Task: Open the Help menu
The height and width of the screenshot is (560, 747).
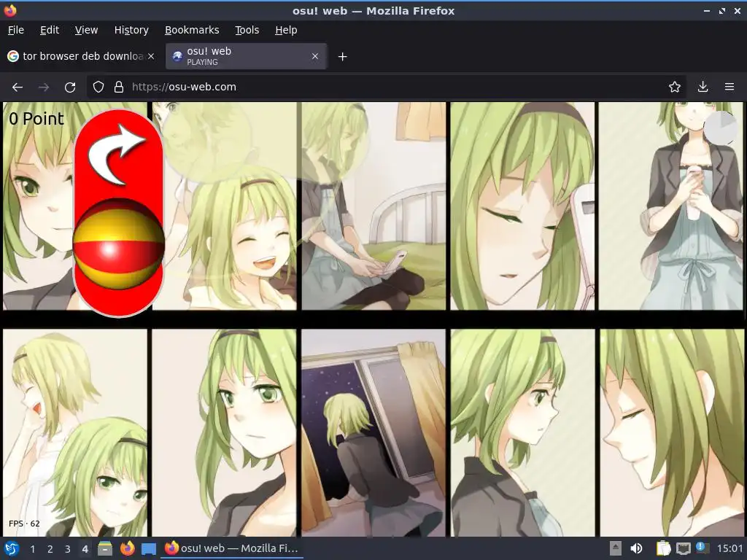Action: click(286, 30)
